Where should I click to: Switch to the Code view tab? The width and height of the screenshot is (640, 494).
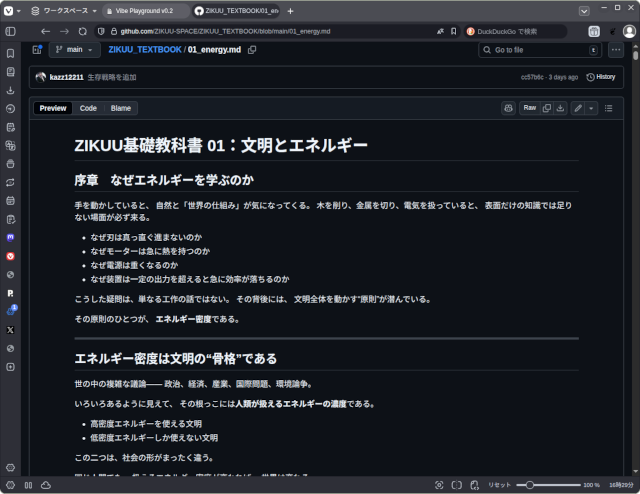88,108
